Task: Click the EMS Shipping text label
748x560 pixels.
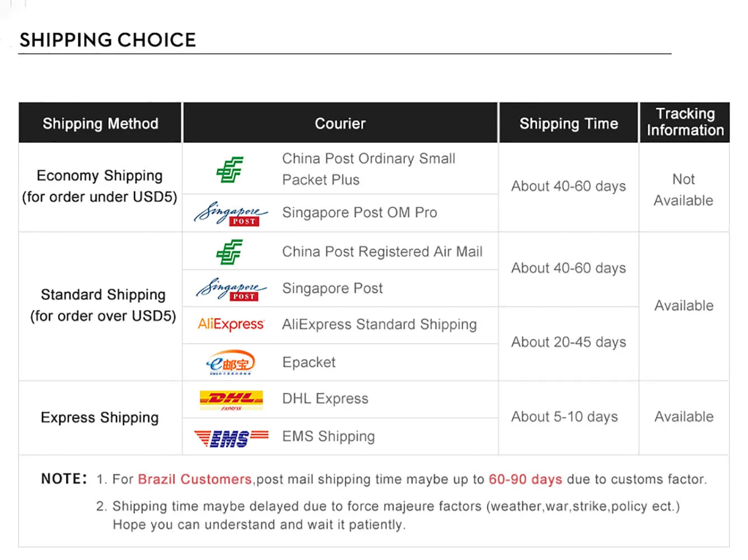Action: 328,436
